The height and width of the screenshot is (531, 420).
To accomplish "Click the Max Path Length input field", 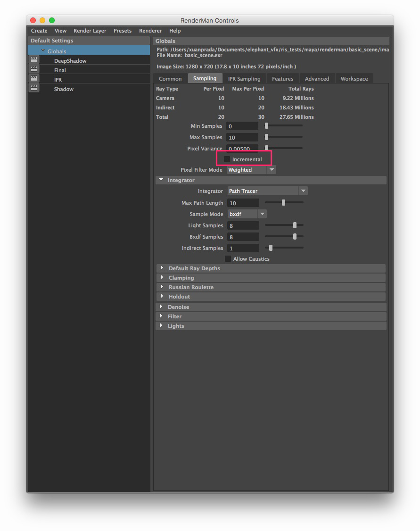I will pos(243,203).
